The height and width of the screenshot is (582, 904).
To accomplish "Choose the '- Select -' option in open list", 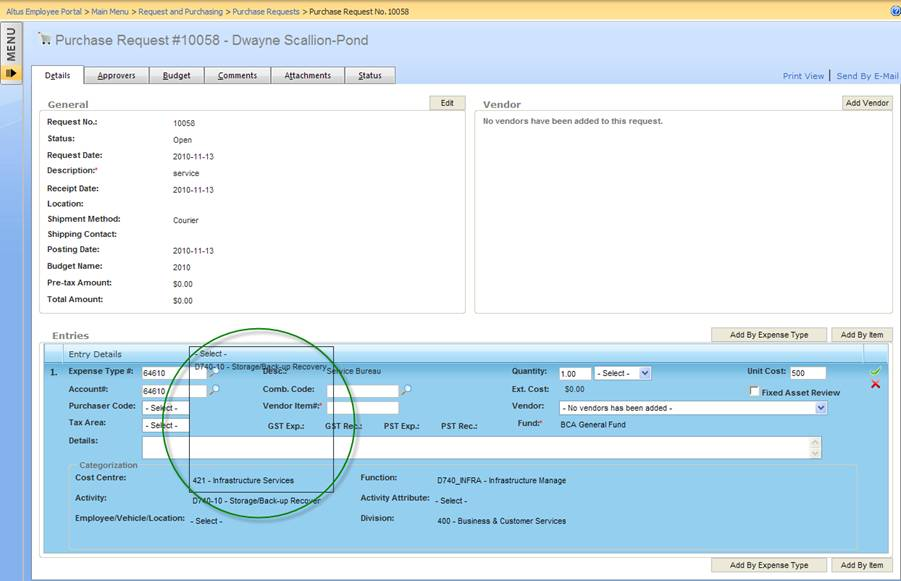I will pos(211,354).
